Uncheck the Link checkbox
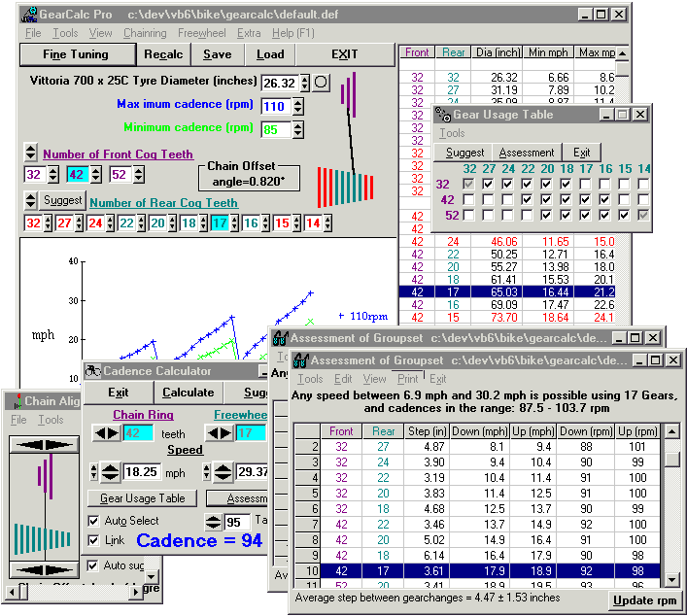 coord(93,540)
